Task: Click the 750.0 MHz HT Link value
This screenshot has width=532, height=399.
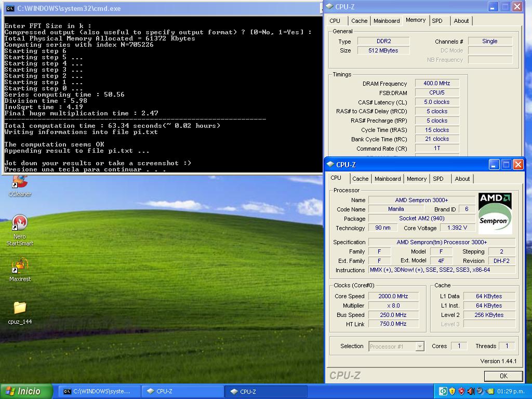Action: [x=393, y=324]
